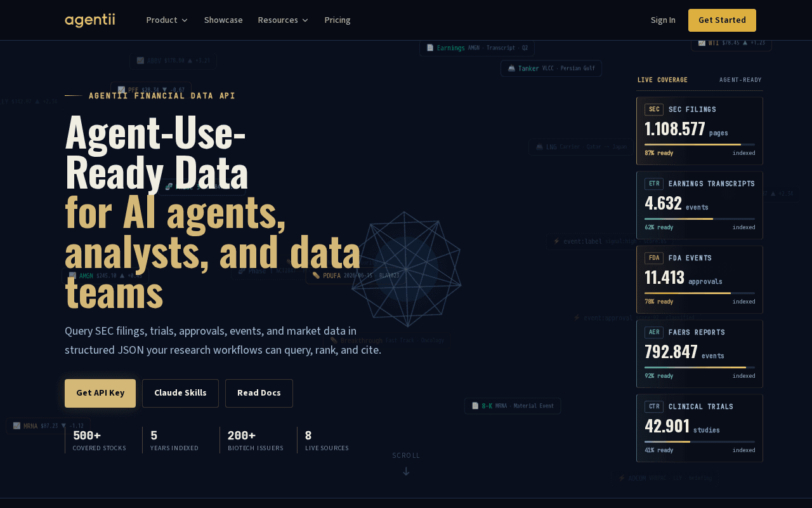The image size is (812, 508).
Task: Click the "8" live sources stat
Action: coord(308,436)
